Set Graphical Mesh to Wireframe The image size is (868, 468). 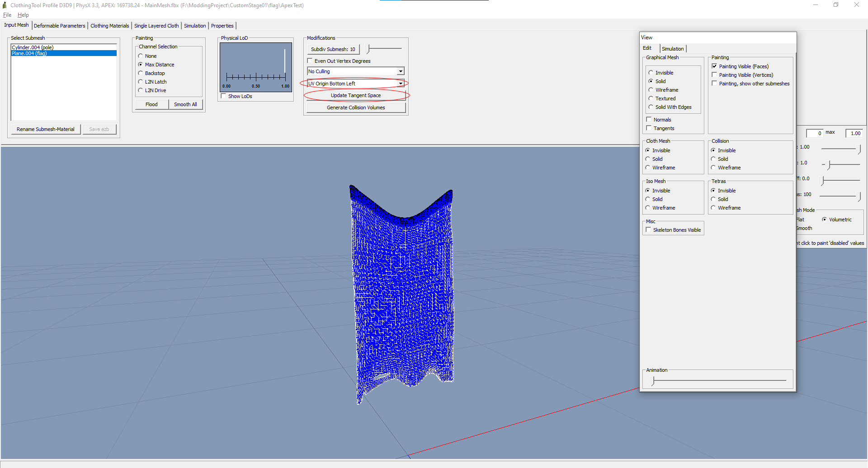pos(663,90)
